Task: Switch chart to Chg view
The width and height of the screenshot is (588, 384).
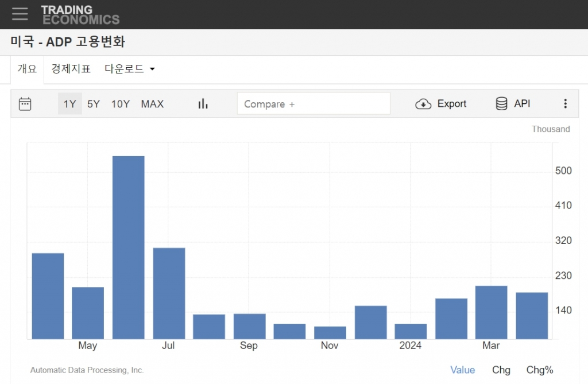Action: (x=501, y=370)
